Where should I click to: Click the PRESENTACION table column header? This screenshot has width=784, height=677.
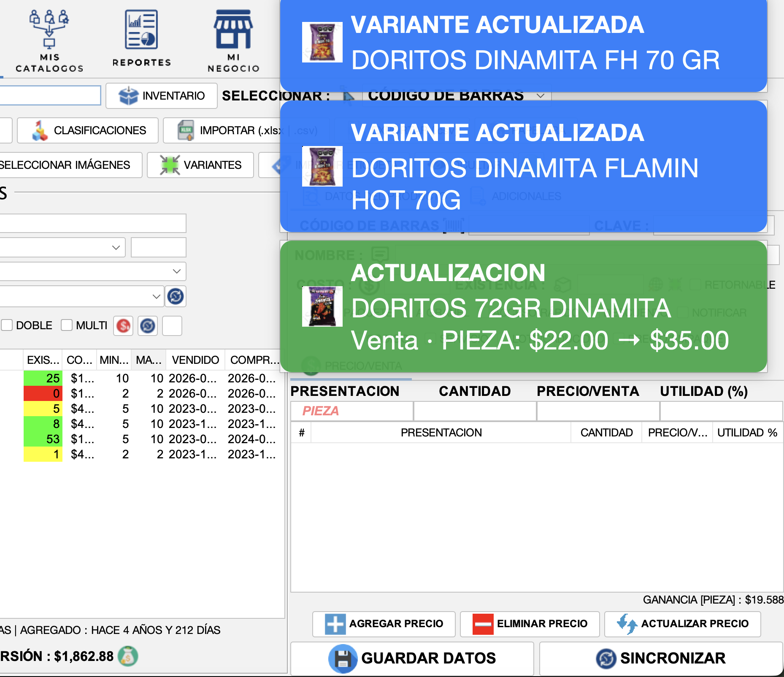pyautogui.click(x=441, y=433)
